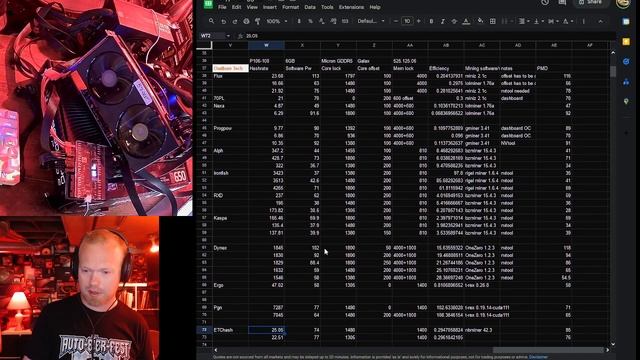
Task: Open the zoom 100% dropdown
Action: pyautogui.click(x=277, y=21)
